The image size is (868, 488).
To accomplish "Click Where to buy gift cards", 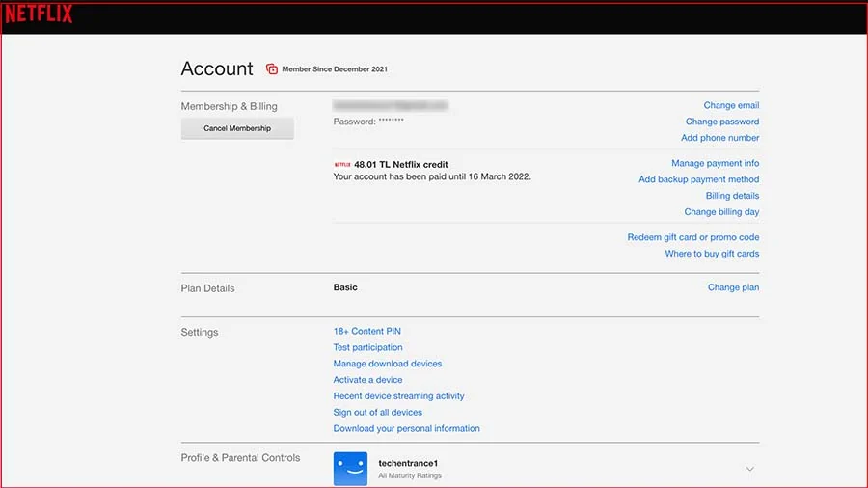I will (x=712, y=254).
